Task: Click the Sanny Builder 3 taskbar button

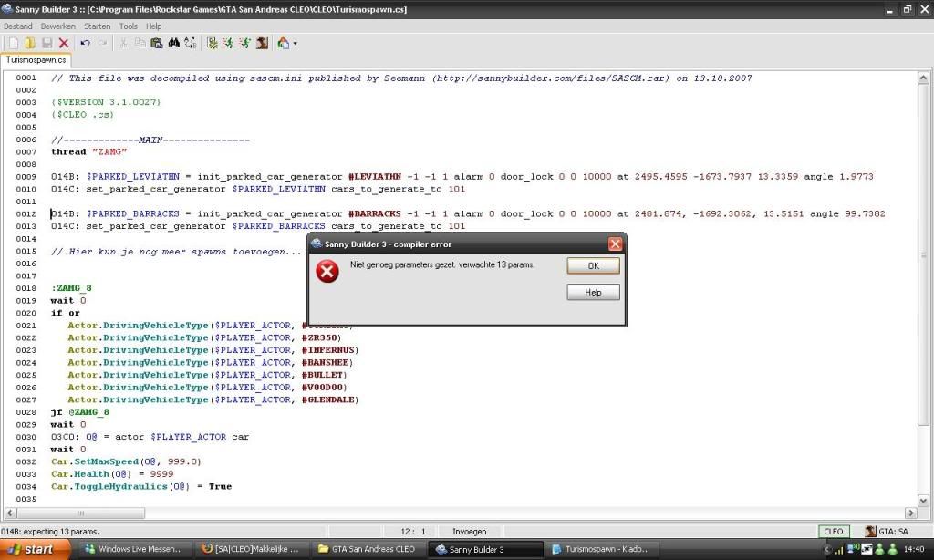Action: 485,549
